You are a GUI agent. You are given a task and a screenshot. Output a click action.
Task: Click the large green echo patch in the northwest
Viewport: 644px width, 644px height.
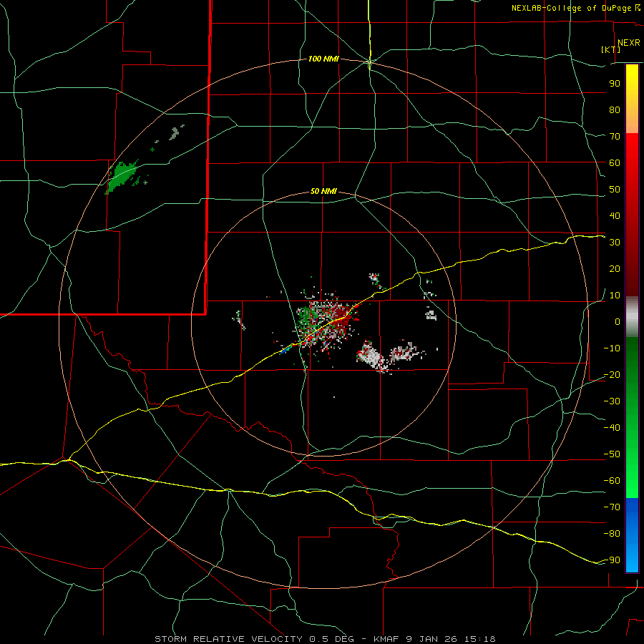click(x=121, y=176)
